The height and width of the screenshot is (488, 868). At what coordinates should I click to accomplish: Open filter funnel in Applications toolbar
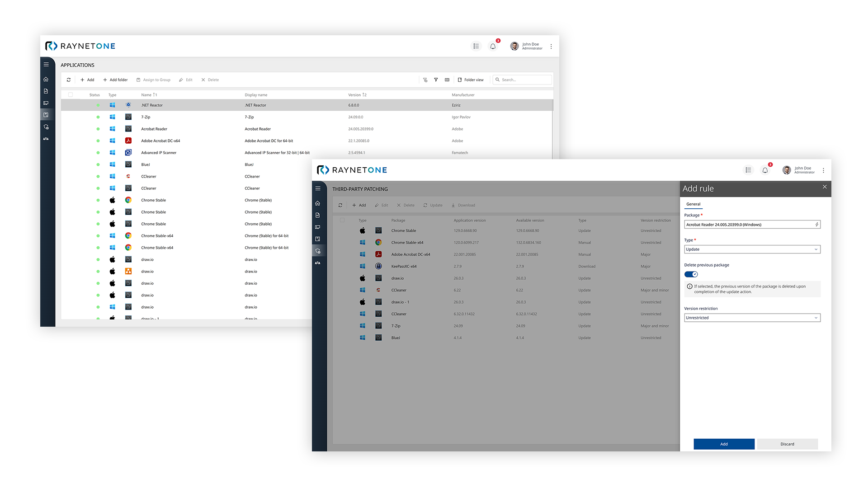[436, 80]
